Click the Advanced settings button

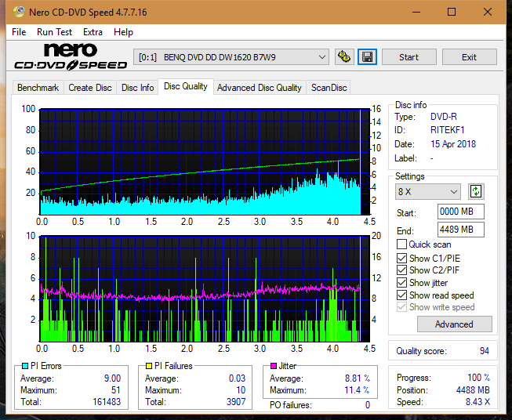[x=454, y=324]
